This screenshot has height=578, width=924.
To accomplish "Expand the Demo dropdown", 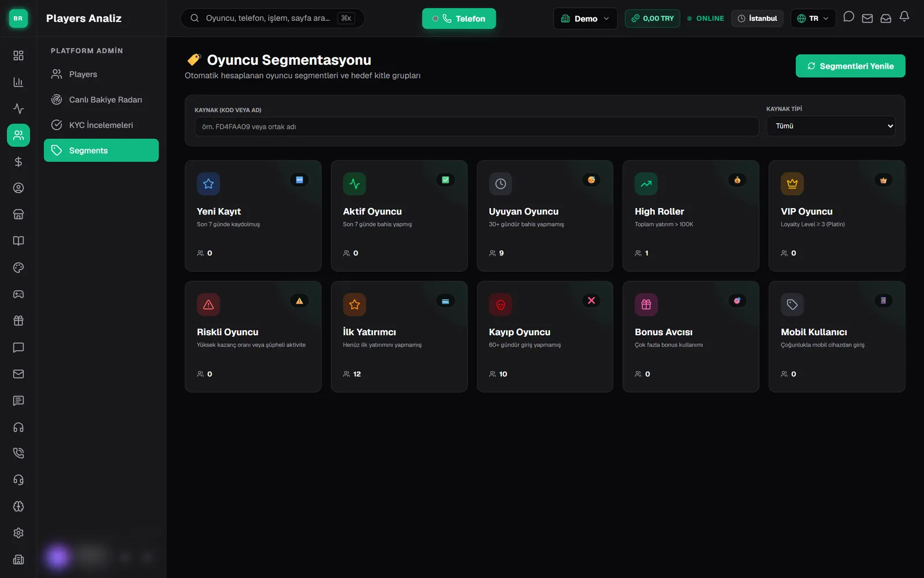I will coord(585,18).
